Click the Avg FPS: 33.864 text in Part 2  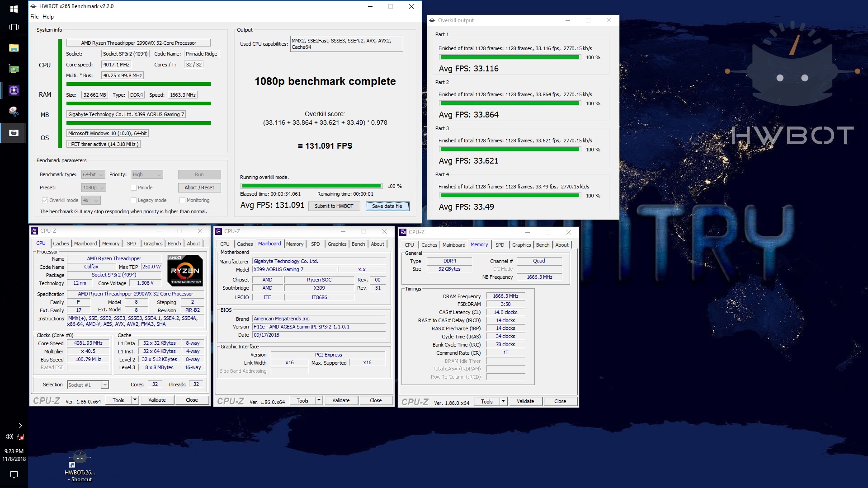tap(468, 115)
